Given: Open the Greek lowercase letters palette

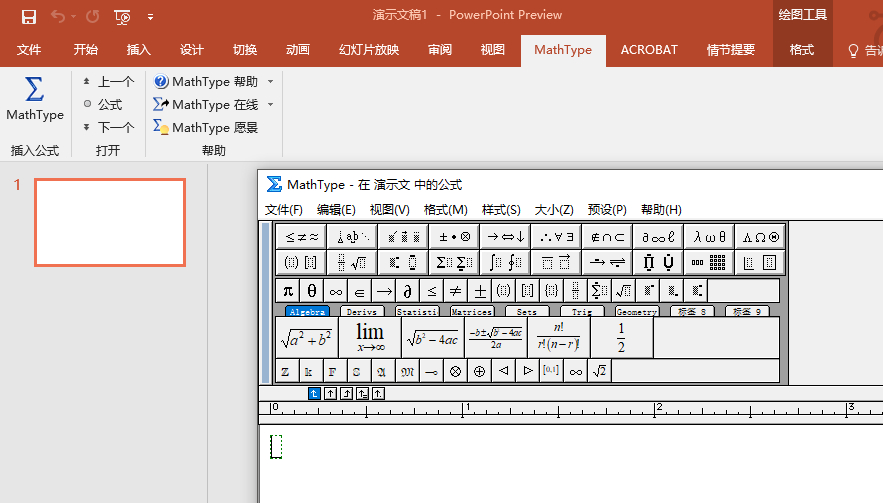Looking at the screenshot, I should click(710, 237).
